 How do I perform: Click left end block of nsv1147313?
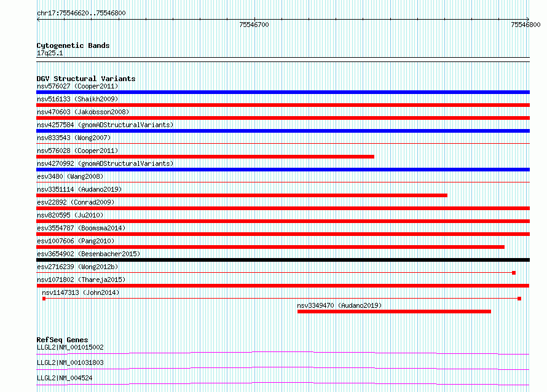coord(44,299)
